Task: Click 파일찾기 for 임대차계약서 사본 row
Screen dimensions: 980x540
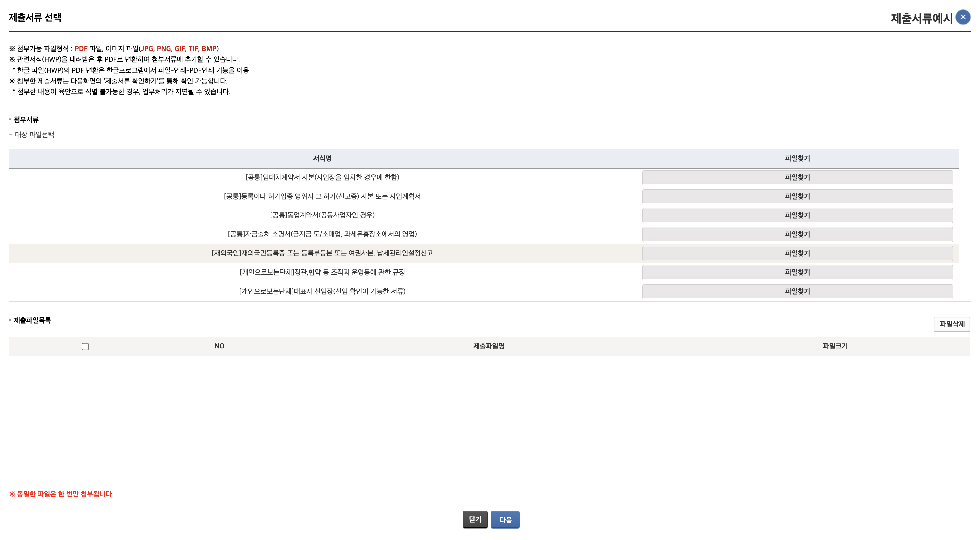Action: pyautogui.click(x=797, y=178)
